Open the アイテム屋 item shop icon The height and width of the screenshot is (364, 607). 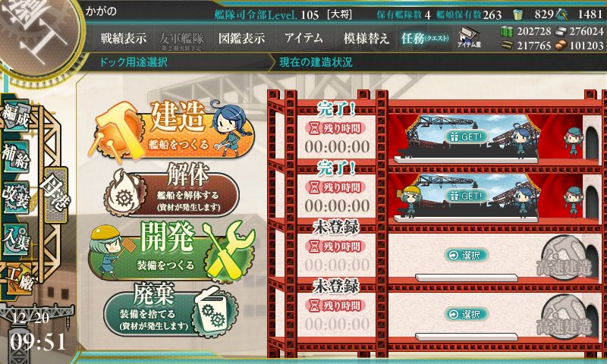pyautogui.click(x=469, y=37)
